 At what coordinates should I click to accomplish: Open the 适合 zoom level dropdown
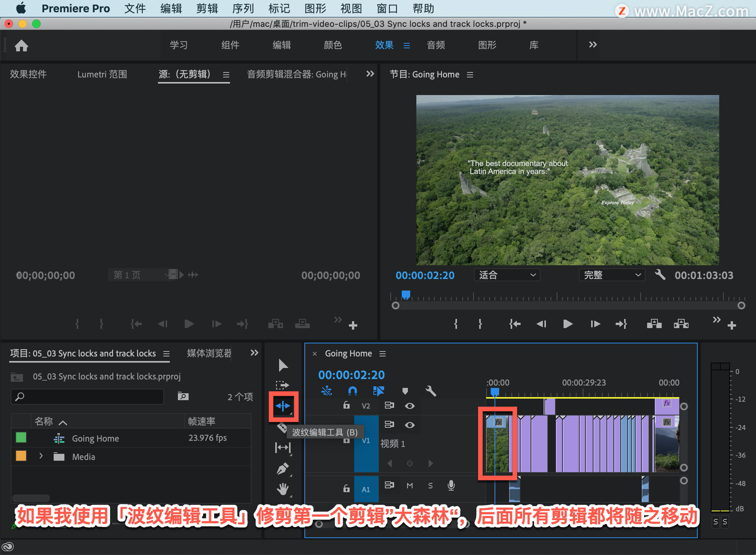point(506,275)
